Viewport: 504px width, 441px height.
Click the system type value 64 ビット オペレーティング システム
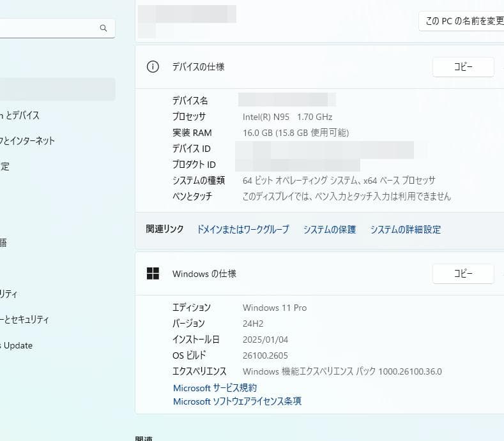tap(339, 181)
